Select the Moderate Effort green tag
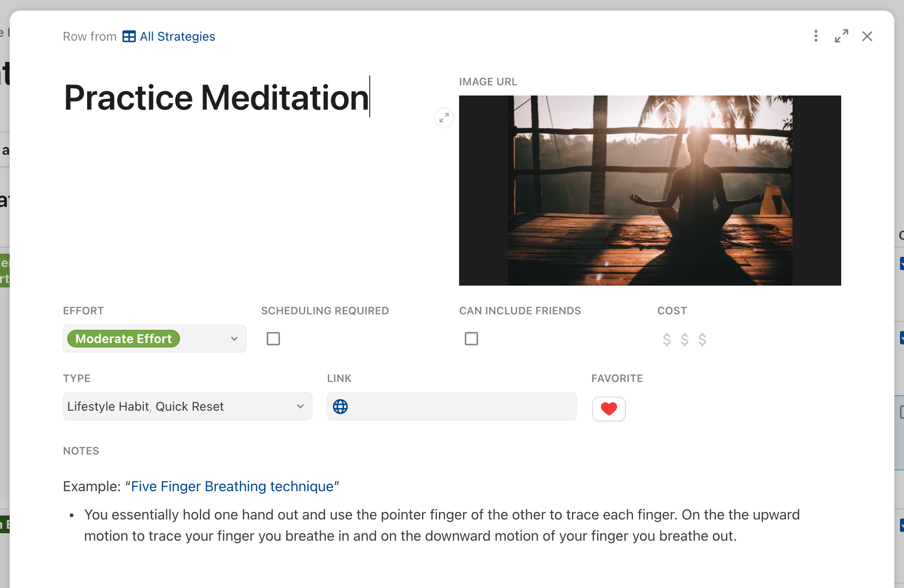 pos(123,339)
